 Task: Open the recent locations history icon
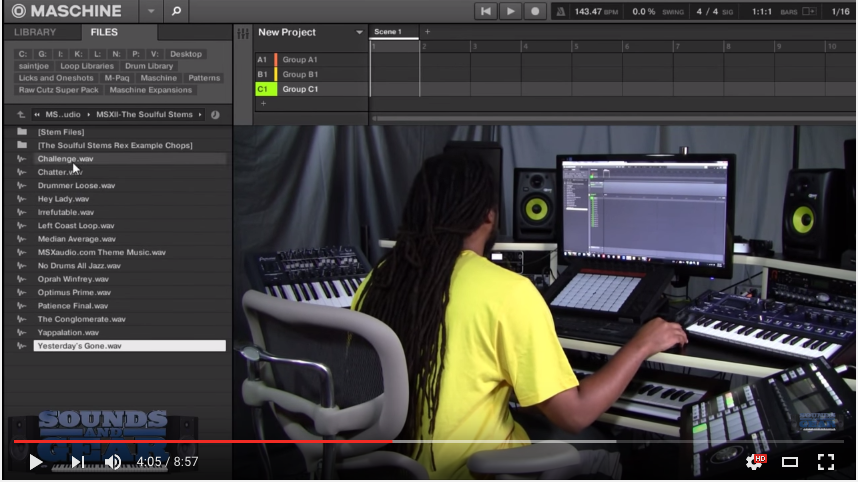[x=215, y=115]
